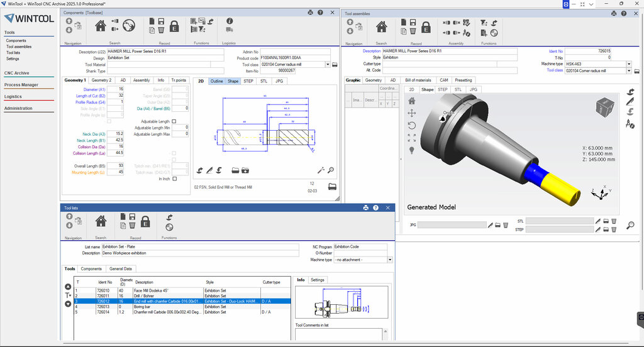Click the Description field in Components
The height and width of the screenshot is (347, 644).
click(x=165, y=52)
